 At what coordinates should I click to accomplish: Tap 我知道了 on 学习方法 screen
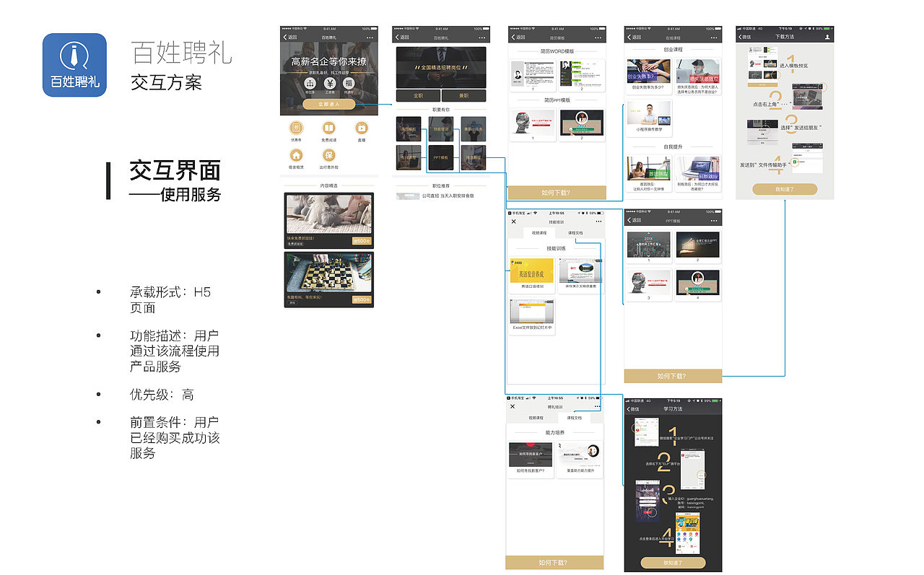click(673, 562)
